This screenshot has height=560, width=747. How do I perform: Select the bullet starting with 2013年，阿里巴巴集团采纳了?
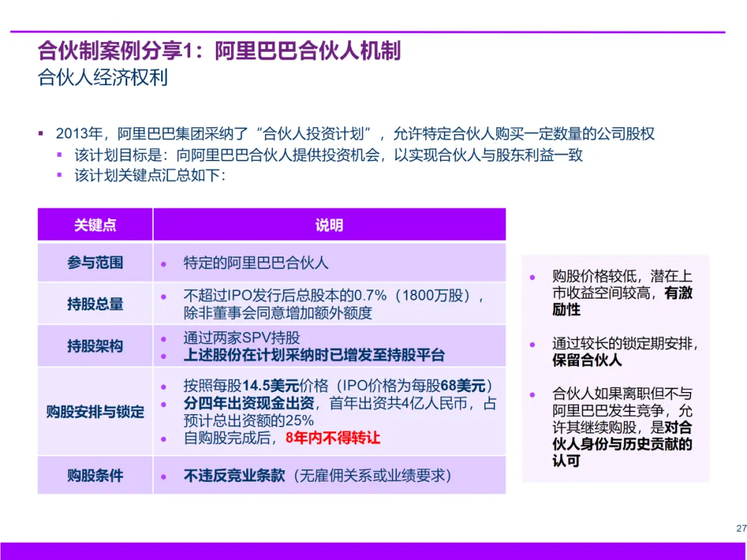point(355,134)
